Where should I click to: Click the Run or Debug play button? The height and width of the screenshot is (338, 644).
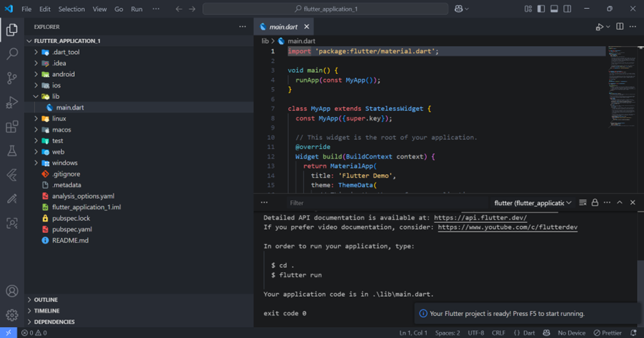tap(599, 27)
